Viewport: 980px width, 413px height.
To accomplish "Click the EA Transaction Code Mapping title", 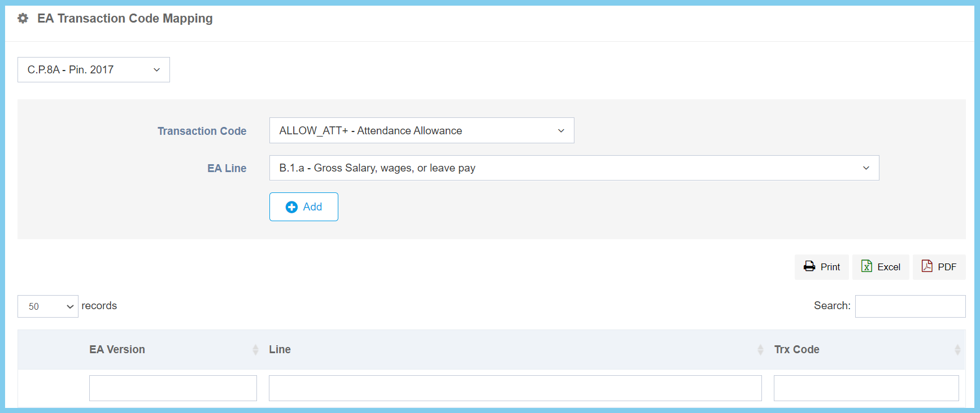I will pyautogui.click(x=125, y=19).
